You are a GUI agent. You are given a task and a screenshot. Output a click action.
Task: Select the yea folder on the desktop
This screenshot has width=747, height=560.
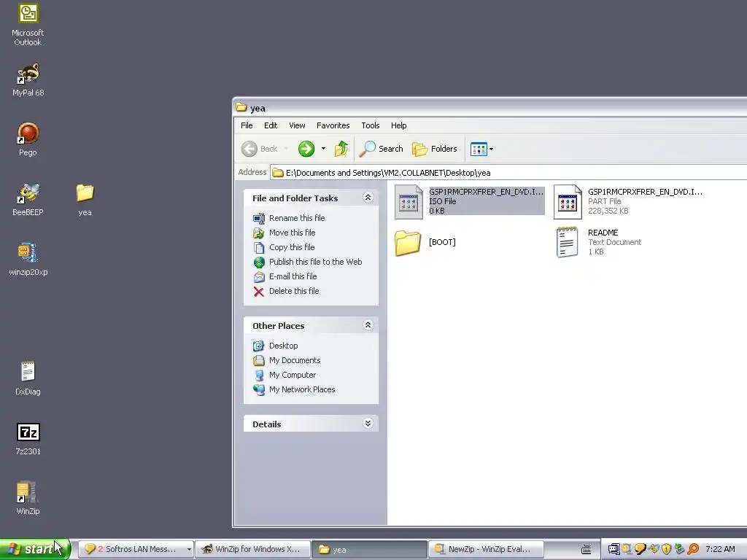pos(85,199)
